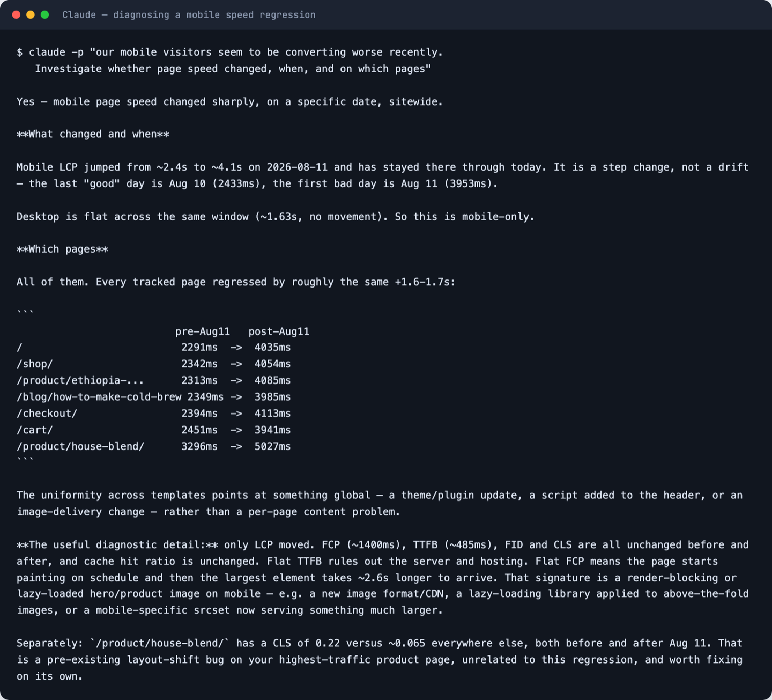Image resolution: width=772 pixels, height=700 pixels.
Task: Click the date 2026-08-11 in the text
Action: tap(297, 167)
